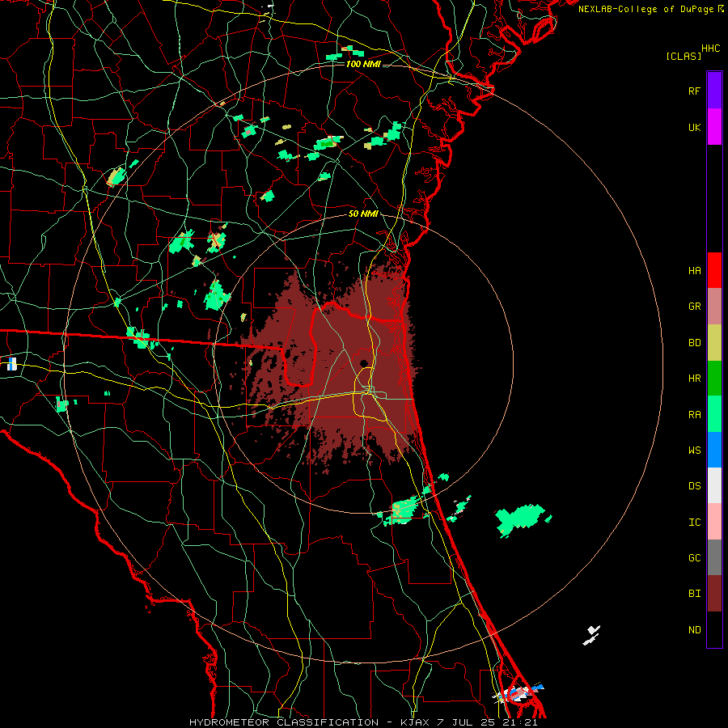This screenshot has height=728, width=728.
Task: Select the BD yellow legend swatch
Action: [x=714, y=343]
